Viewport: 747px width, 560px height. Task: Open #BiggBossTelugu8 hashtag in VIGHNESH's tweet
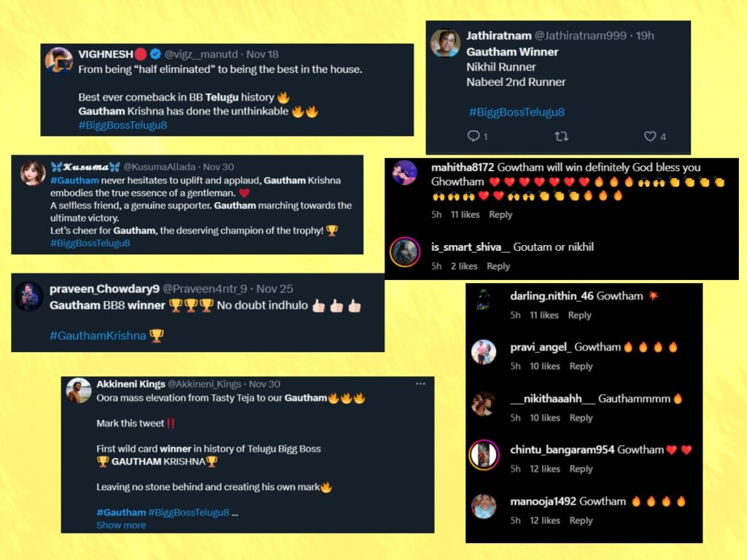click(123, 125)
